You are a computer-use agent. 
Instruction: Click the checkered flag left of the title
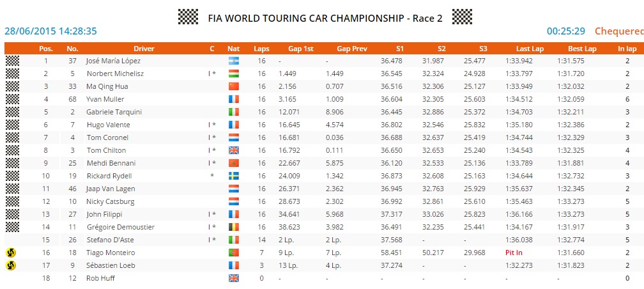pyautogui.click(x=188, y=17)
